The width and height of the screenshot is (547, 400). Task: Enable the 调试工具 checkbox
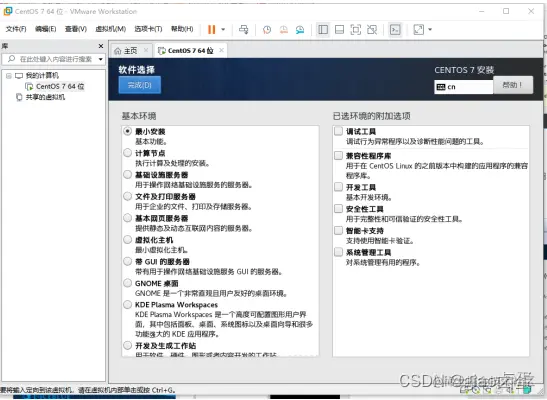click(338, 131)
